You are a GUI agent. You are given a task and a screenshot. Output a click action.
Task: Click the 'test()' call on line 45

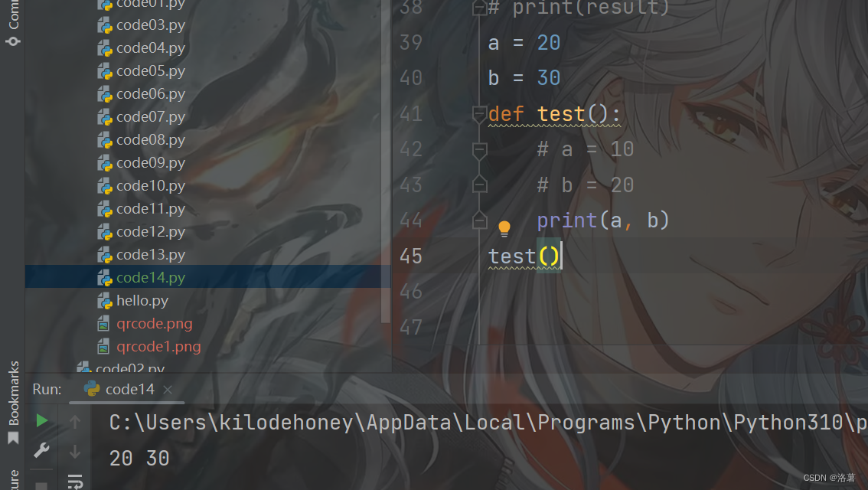524,256
